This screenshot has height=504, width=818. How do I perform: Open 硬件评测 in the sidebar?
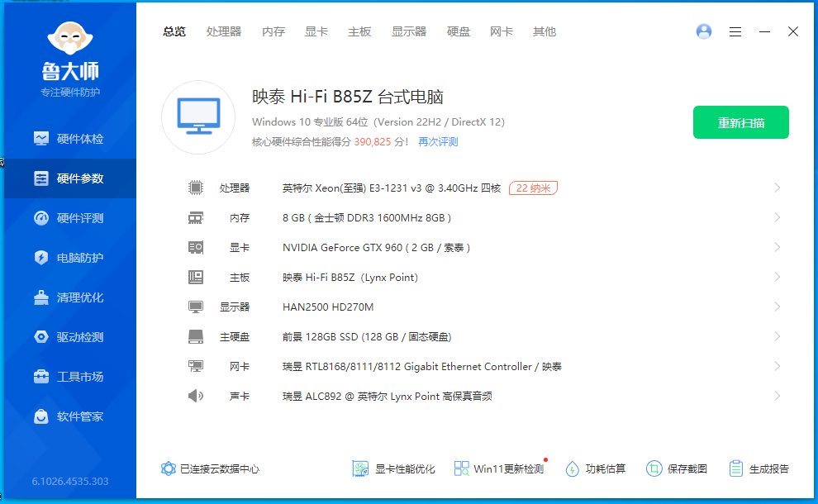pyautogui.click(x=70, y=218)
